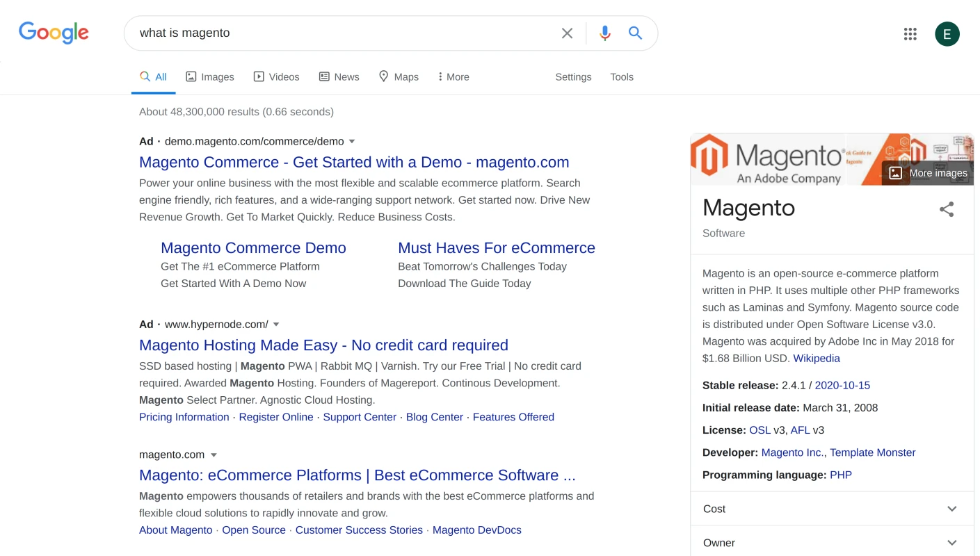The height and width of the screenshot is (556, 980).
Task: Open the Google apps grid
Action: click(910, 34)
